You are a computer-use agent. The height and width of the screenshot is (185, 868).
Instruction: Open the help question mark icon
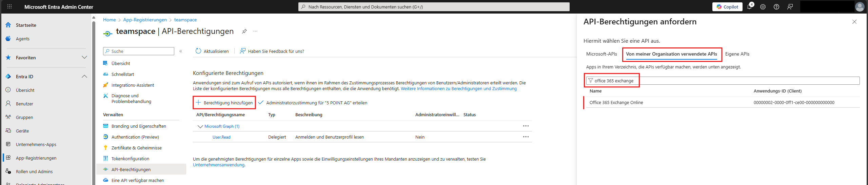[x=776, y=7]
